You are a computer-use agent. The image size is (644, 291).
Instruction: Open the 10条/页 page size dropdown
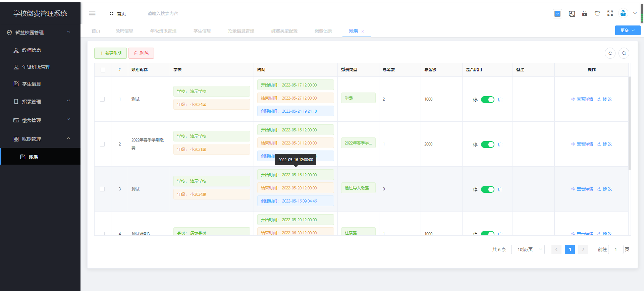pyautogui.click(x=528, y=249)
